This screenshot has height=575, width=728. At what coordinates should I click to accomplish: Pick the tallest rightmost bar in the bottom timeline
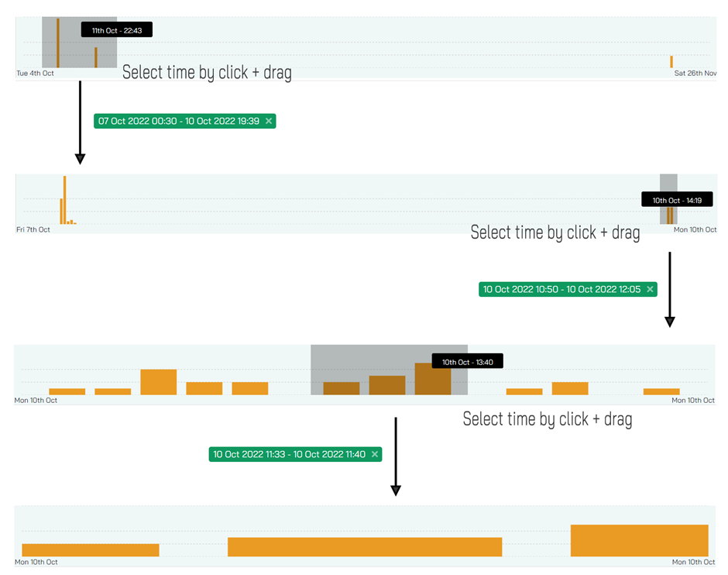tap(639, 540)
